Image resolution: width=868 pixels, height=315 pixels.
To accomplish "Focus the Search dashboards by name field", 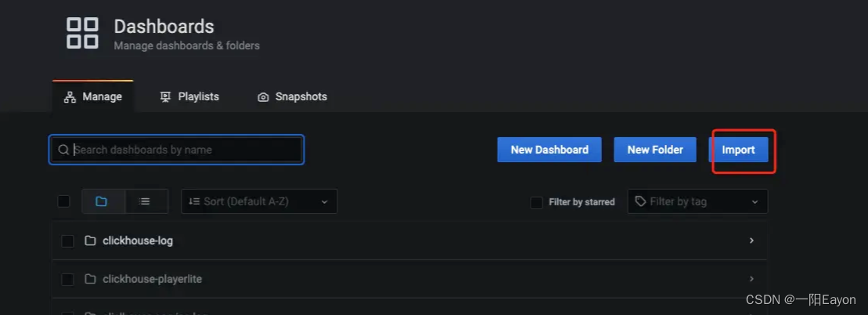I will [177, 150].
